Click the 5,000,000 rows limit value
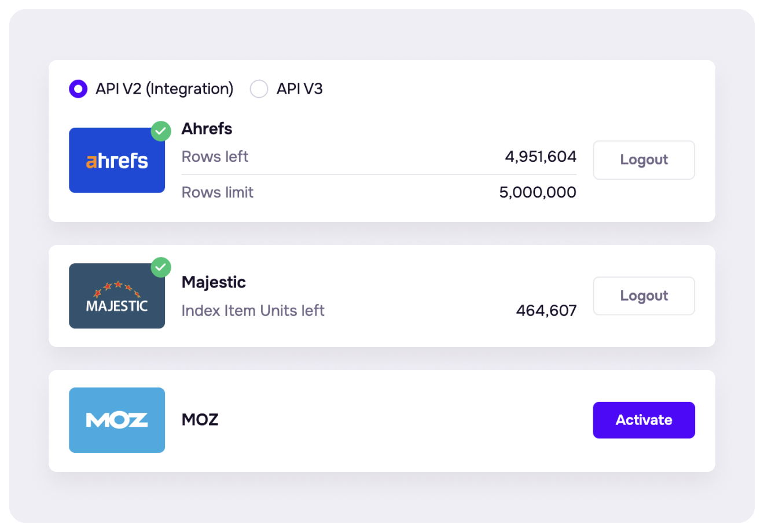 point(538,193)
